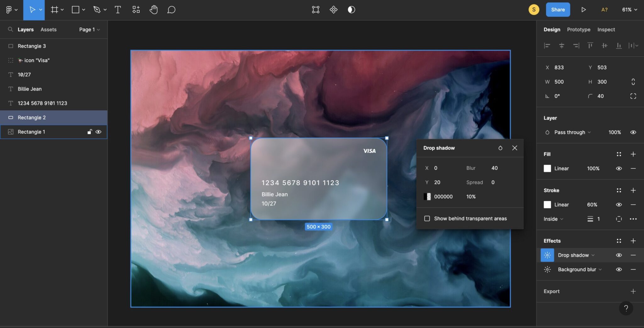Open the Page 1 dropdown
Screen dimensions: 644x328
point(89,29)
